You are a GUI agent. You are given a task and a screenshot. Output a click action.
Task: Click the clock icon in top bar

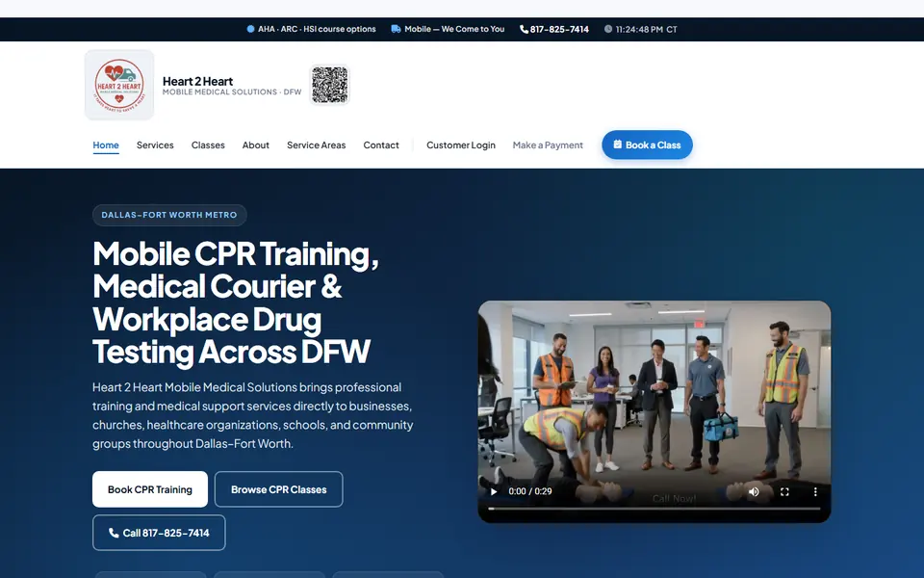608,29
